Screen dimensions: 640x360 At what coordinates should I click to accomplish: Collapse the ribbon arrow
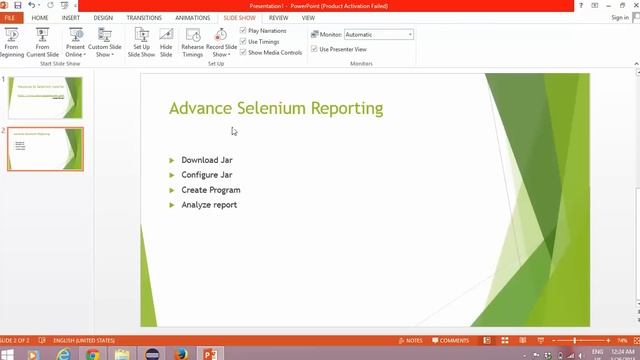(x=636, y=64)
